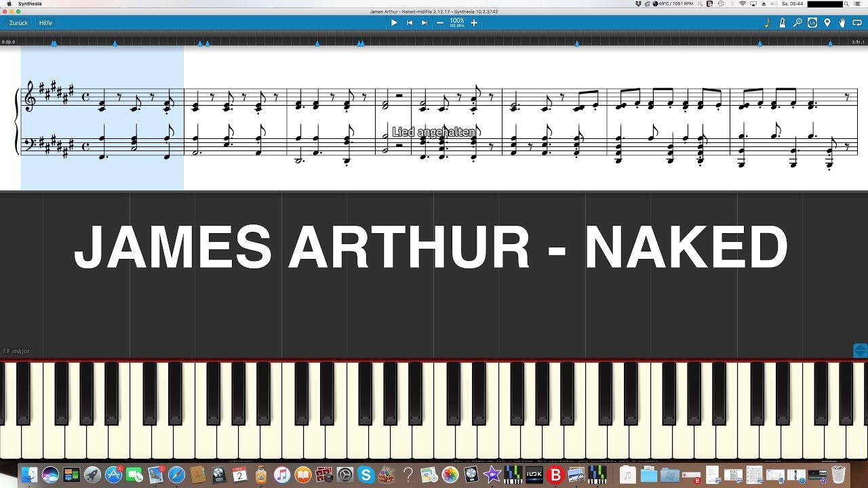Screen dimensions: 868x488
Task: Open iBooks orange icon in Dock
Action: (302, 475)
